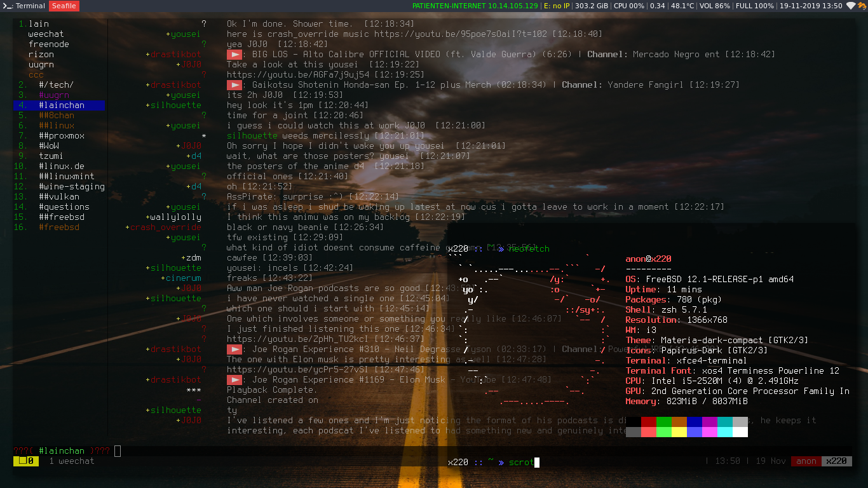Open the #wine-staging channel
This screenshot has width=868, height=488.
tap(72, 187)
